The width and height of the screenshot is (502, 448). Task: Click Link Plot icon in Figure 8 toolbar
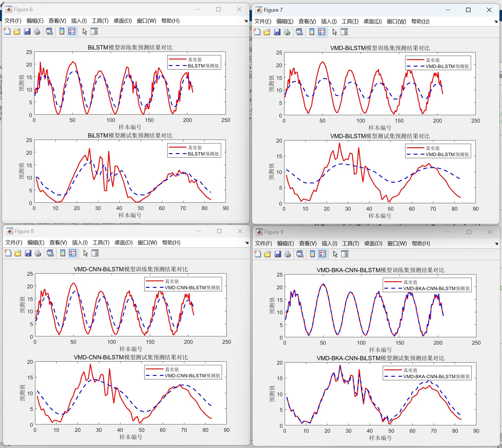[50, 253]
